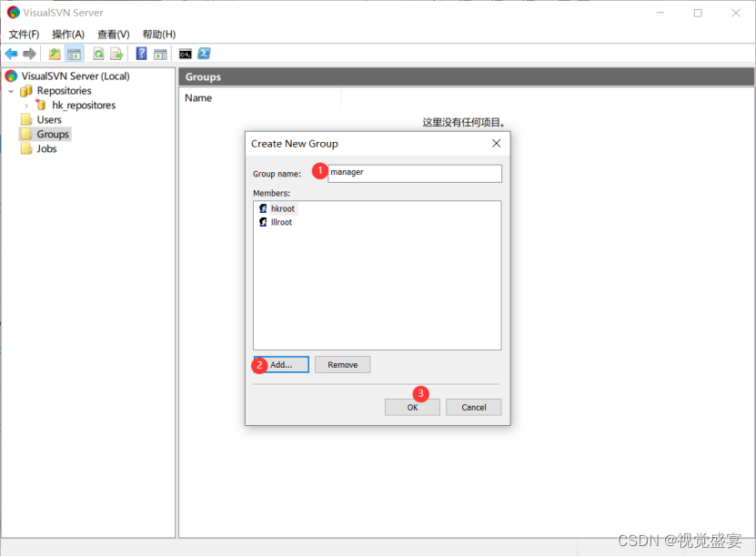Select VisualSVN Server (Local) tree root

(76, 76)
